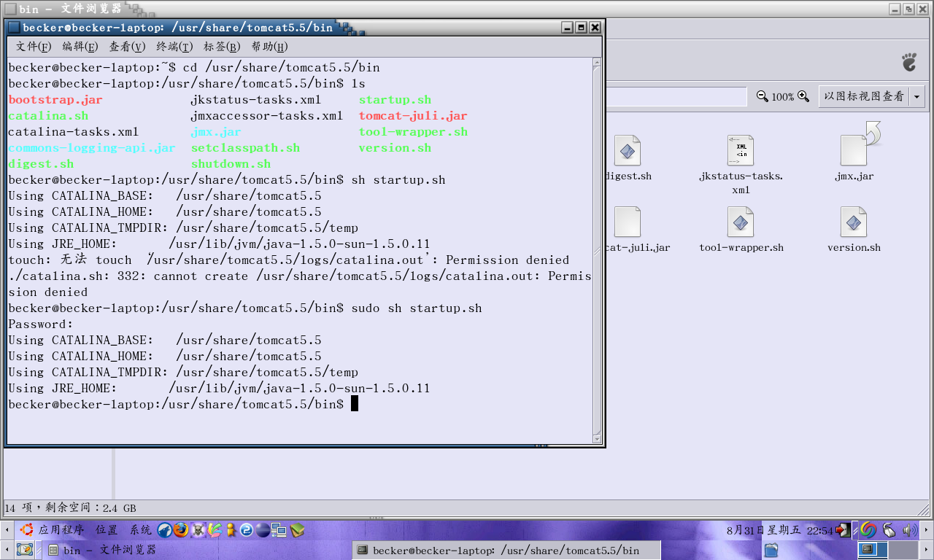Image resolution: width=934 pixels, height=560 pixels.
Task: Click the terminal cursor at last prompt
Action: [355, 404]
